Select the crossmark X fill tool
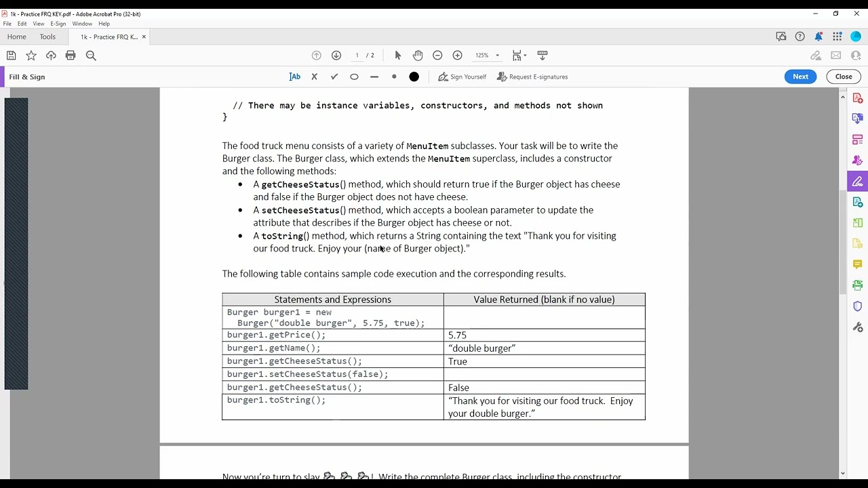This screenshot has width=868, height=488. [314, 77]
